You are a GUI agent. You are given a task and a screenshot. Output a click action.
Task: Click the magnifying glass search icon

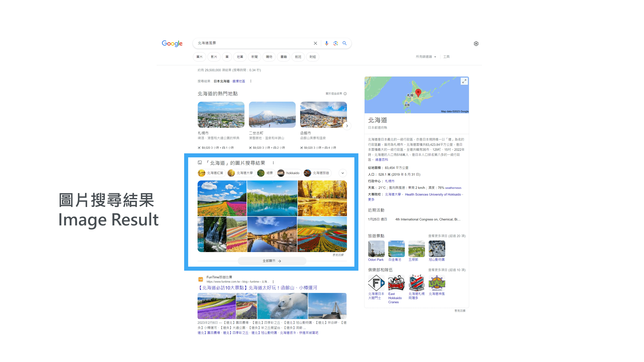coord(344,43)
